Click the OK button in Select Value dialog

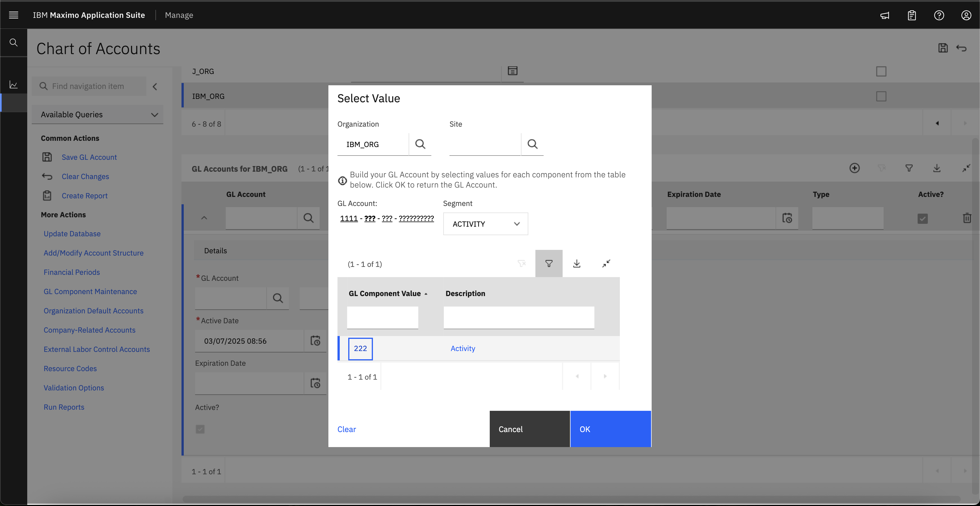point(611,429)
